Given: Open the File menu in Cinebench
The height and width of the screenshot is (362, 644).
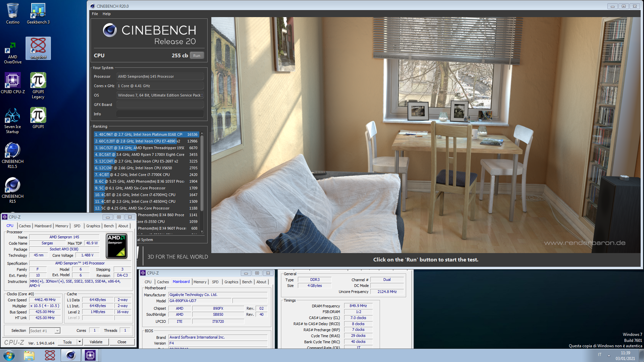Looking at the screenshot, I should coord(95,14).
